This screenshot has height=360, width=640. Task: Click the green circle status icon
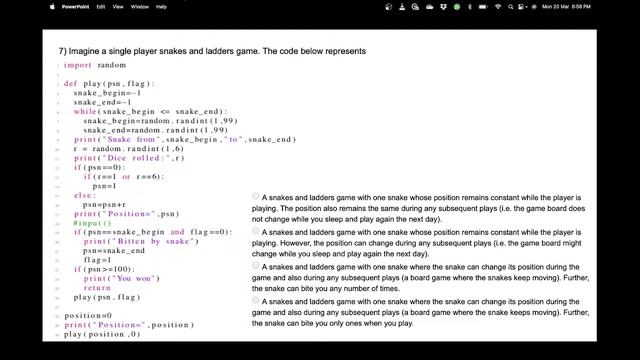pyautogui.click(x=457, y=7)
